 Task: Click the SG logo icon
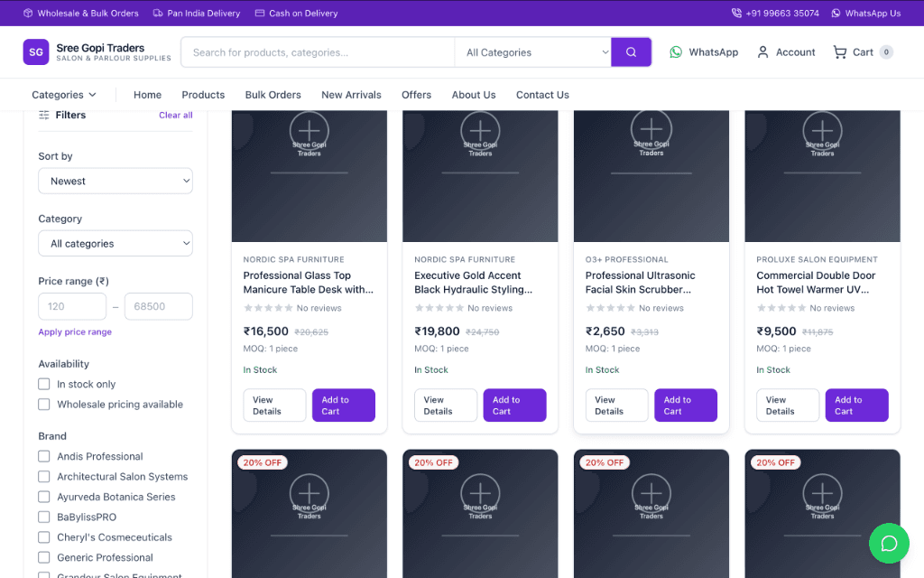tap(36, 51)
